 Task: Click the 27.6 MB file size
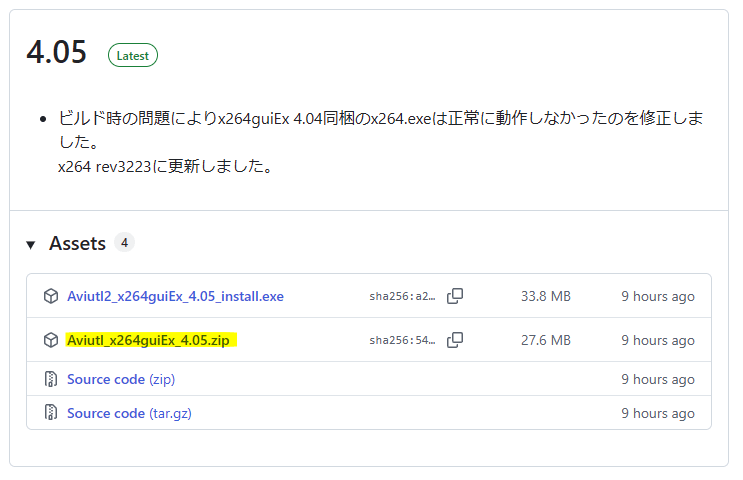546,340
